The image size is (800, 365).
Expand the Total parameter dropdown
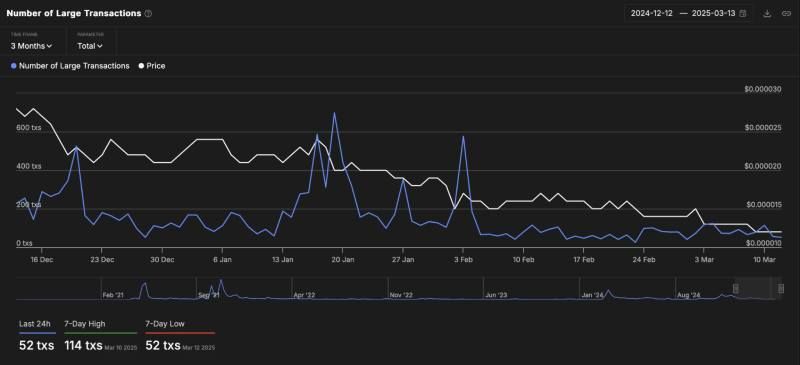coord(90,46)
